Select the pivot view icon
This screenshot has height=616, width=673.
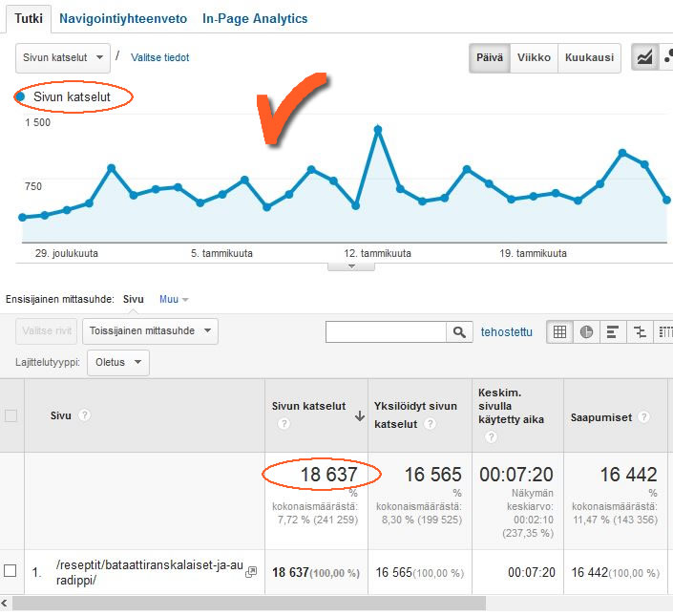[664, 331]
